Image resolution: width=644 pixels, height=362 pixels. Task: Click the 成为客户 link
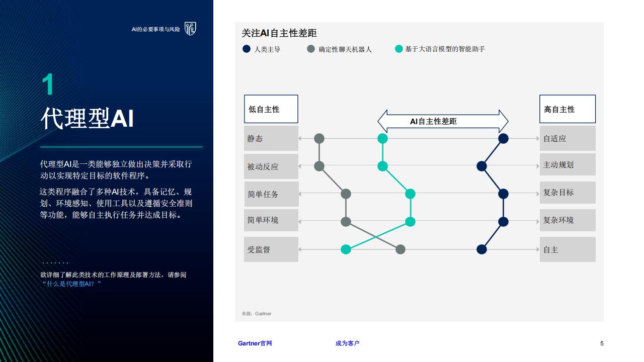click(347, 343)
